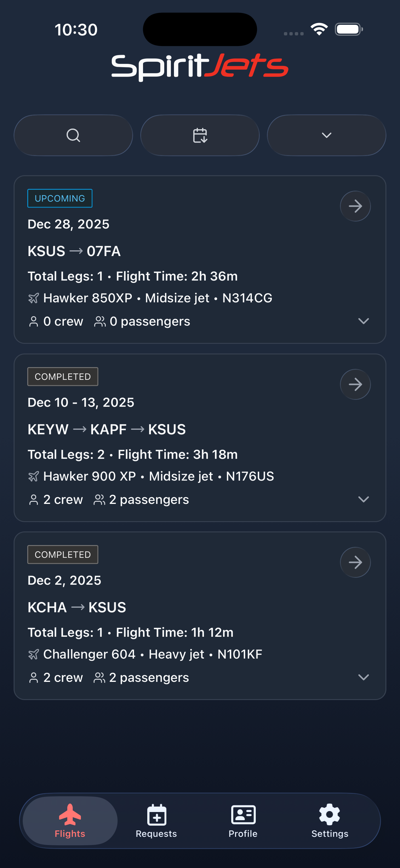400x868 pixels.
Task: Select the KCHA to KSUS route text
Action: coord(77,607)
